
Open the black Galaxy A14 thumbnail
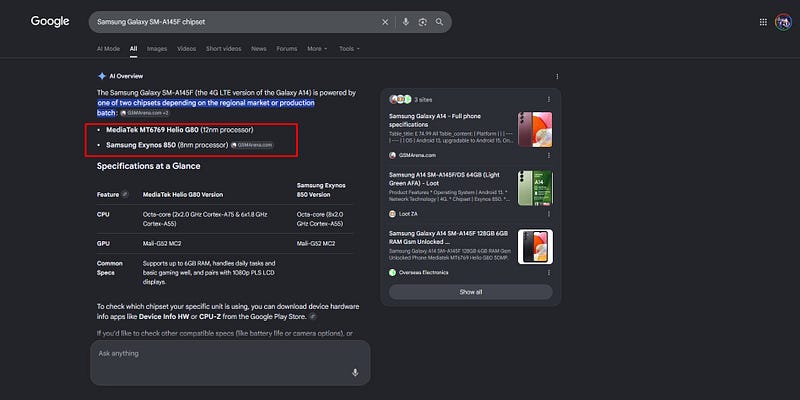click(x=535, y=247)
